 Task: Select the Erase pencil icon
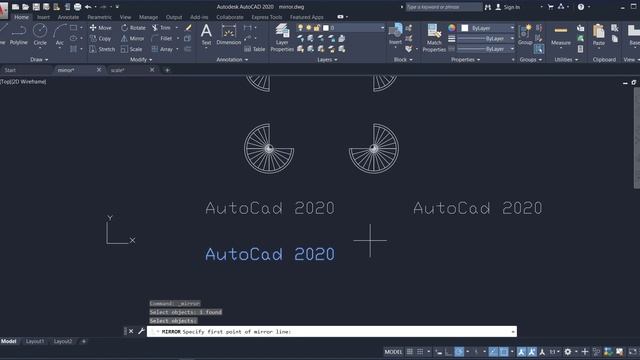pos(188,28)
